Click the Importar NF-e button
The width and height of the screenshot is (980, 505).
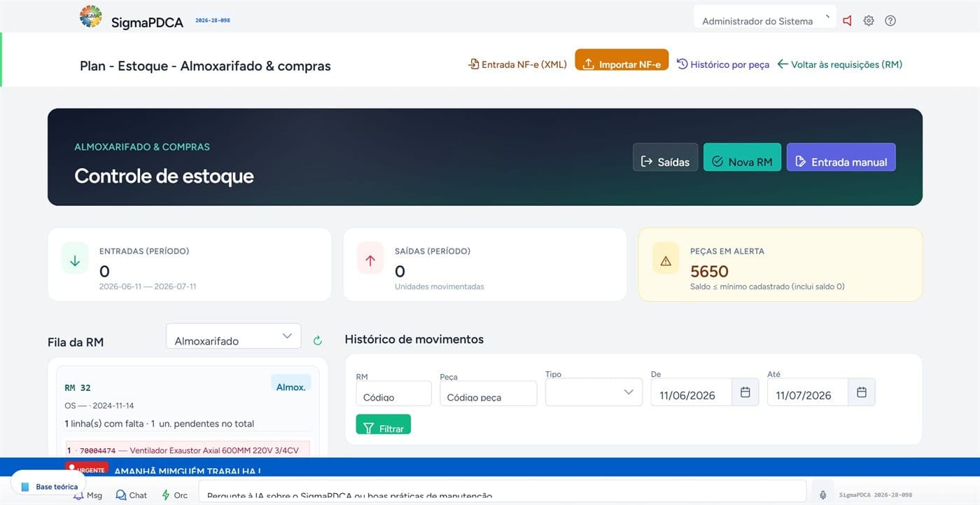click(x=622, y=60)
